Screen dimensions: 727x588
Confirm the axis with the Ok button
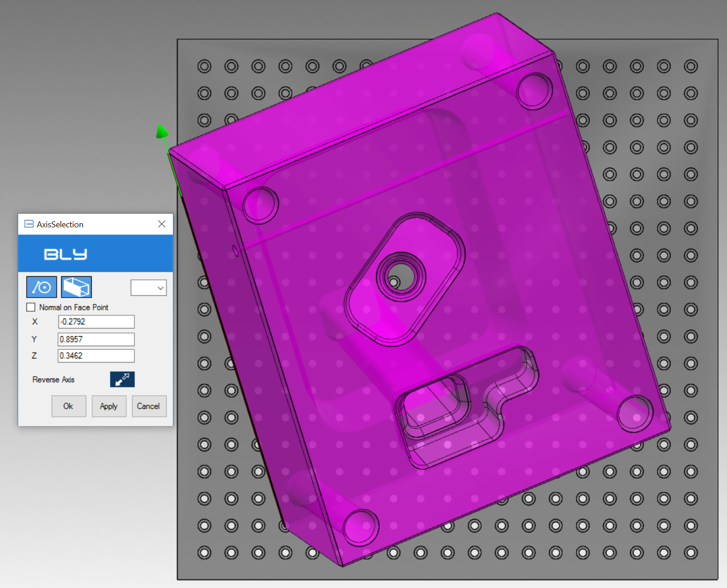click(x=69, y=406)
